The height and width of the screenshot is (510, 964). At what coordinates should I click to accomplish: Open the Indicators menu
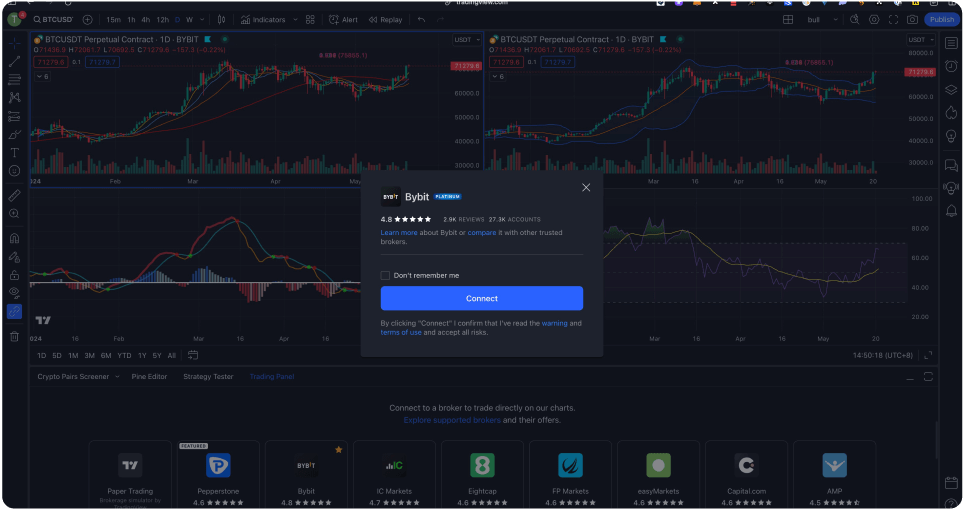(262, 19)
